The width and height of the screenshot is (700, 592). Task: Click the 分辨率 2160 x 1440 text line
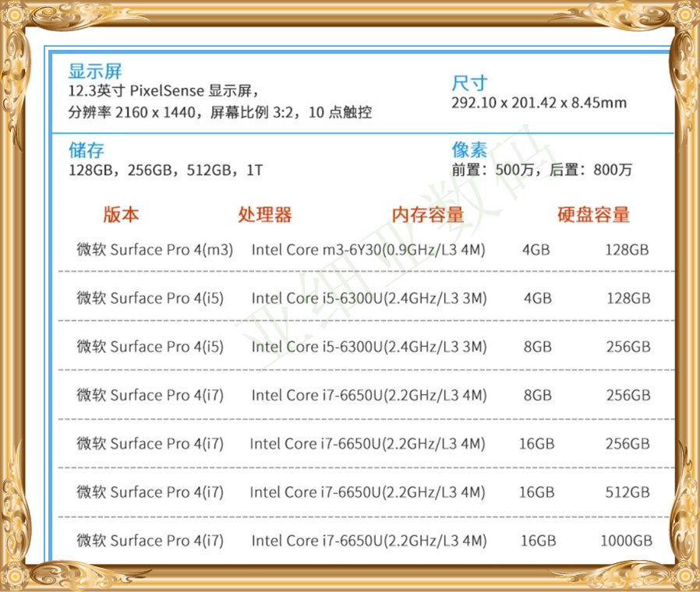point(220,112)
